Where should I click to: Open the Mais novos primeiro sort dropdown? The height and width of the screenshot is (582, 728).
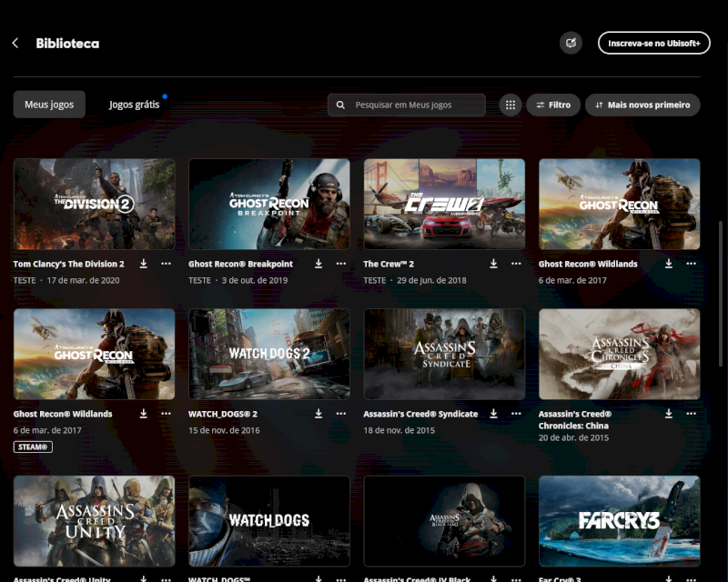tap(642, 105)
